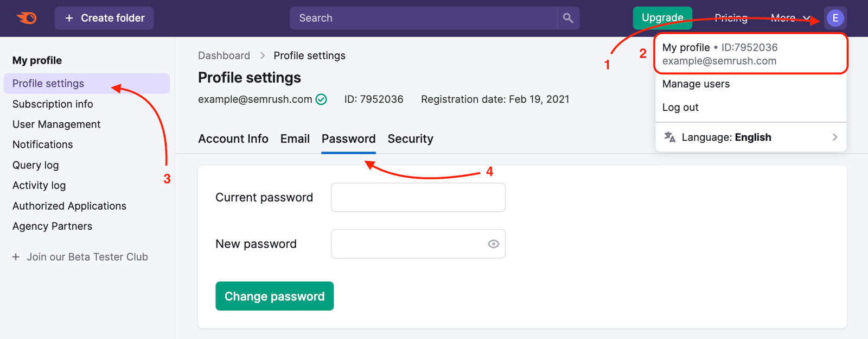Open the Language English submenu chevron
Image resolution: width=868 pixels, height=339 pixels.
[x=834, y=137]
